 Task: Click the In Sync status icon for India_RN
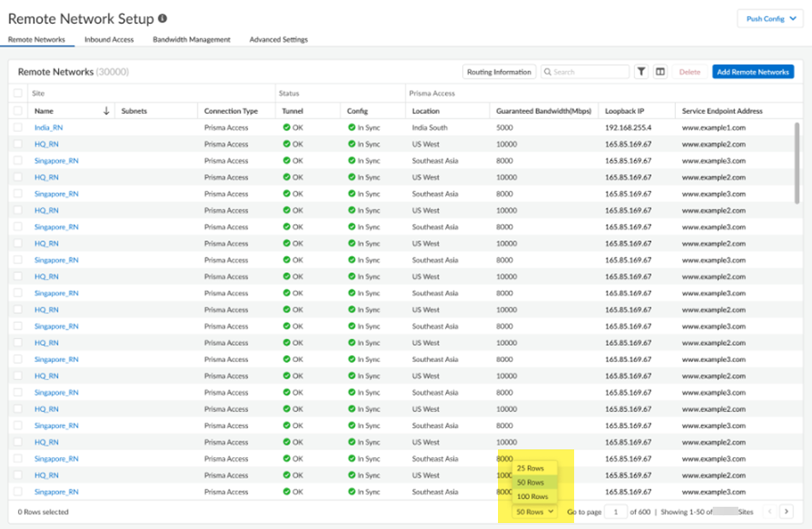click(x=352, y=128)
